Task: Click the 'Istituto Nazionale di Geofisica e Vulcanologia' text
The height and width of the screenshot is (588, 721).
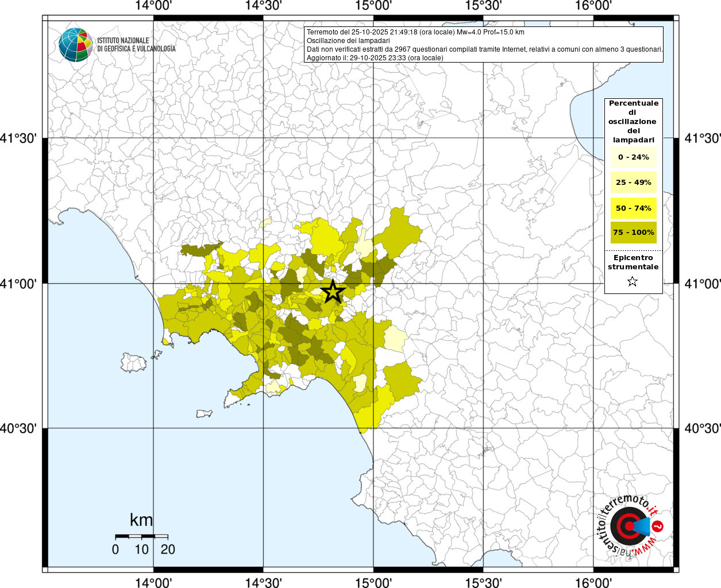Action: [x=136, y=45]
